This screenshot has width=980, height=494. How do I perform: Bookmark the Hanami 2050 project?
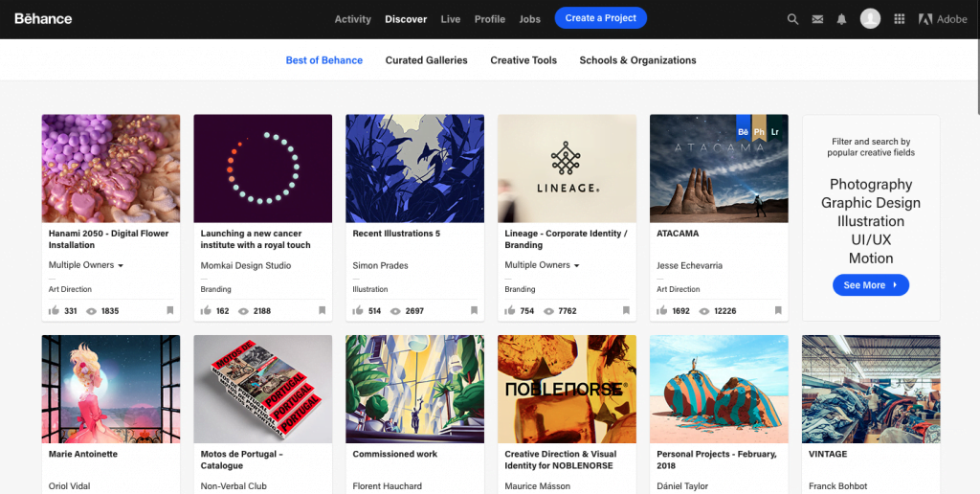(x=170, y=310)
